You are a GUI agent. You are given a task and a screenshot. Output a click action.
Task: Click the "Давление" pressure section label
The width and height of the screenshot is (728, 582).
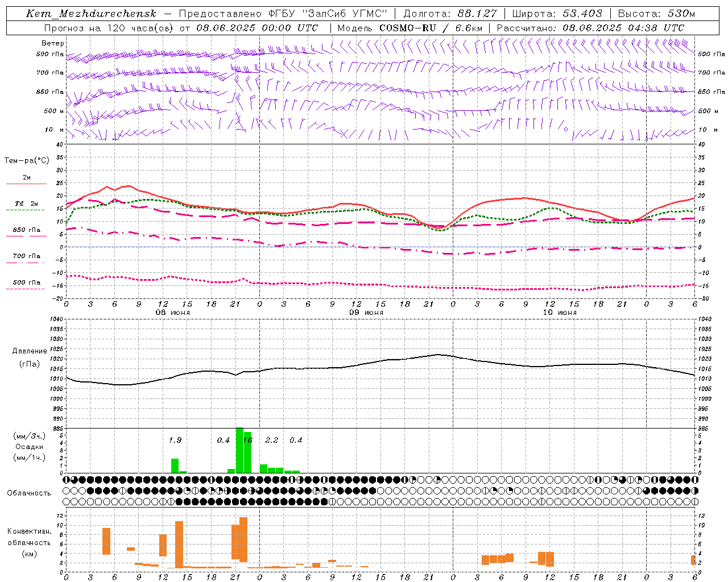[x=30, y=351]
